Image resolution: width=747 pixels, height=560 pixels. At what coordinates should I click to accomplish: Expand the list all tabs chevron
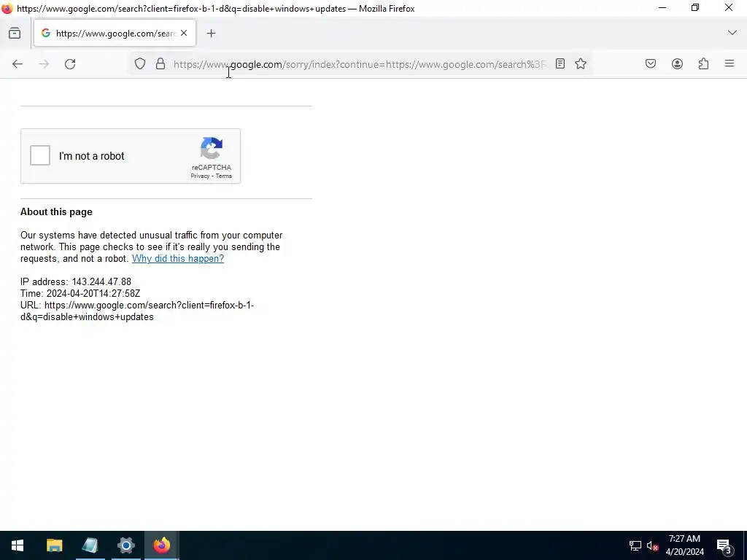pos(732,33)
